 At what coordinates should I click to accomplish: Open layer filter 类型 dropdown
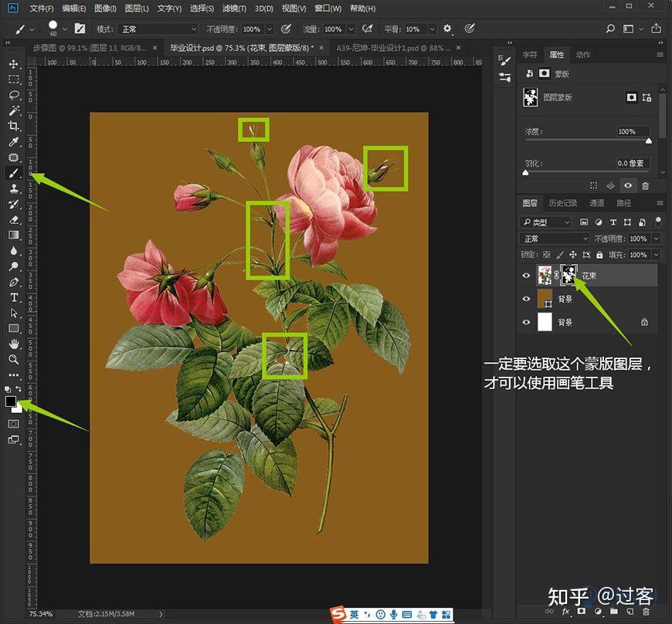546,222
